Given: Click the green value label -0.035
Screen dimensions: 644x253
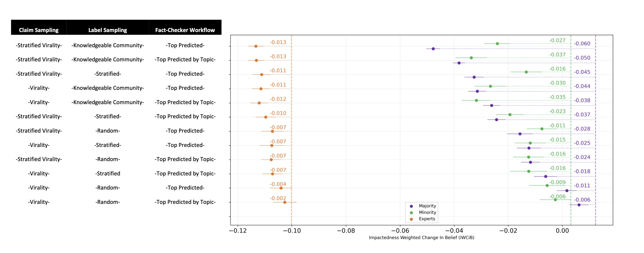Looking at the screenshot, I should (x=557, y=97).
